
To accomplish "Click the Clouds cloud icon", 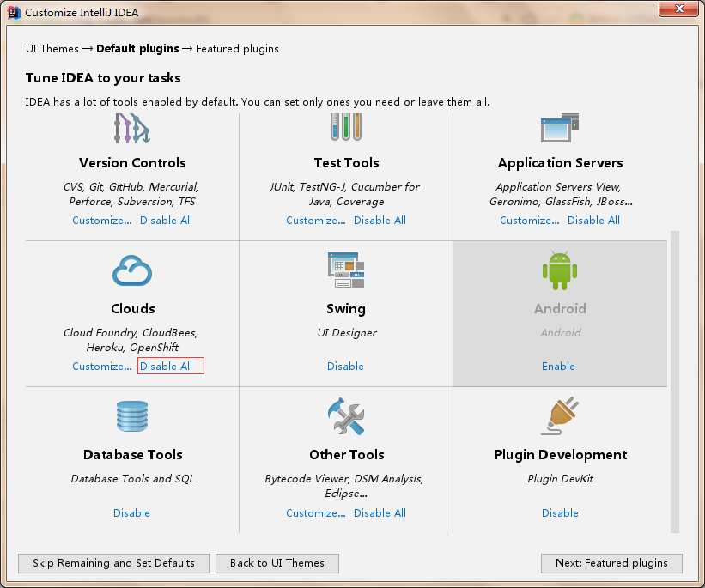I will (132, 270).
